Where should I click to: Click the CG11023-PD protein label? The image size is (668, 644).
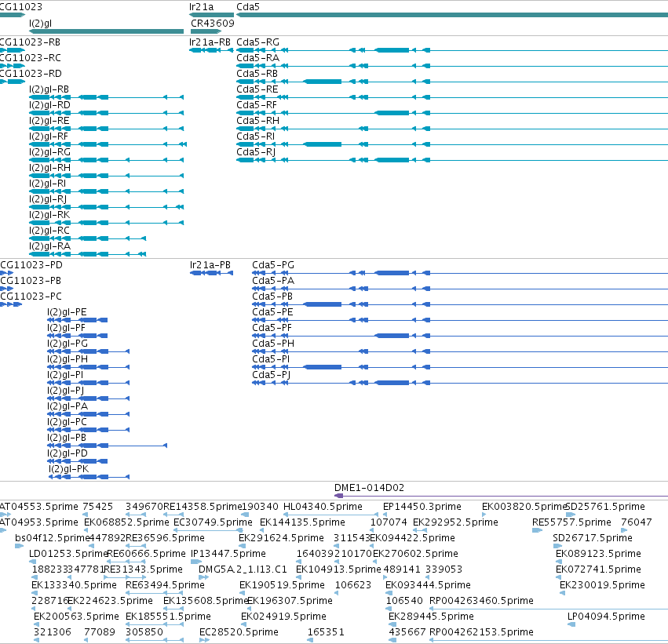click(31, 265)
